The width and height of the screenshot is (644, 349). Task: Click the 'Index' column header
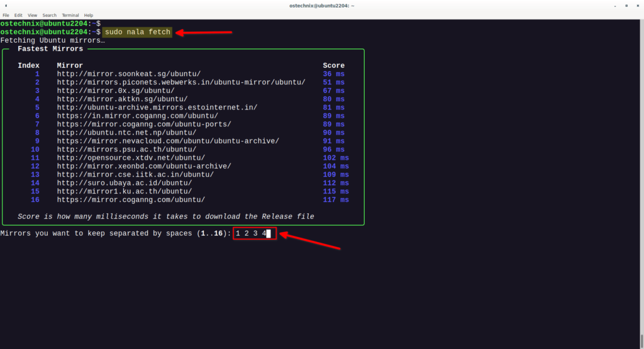point(29,65)
